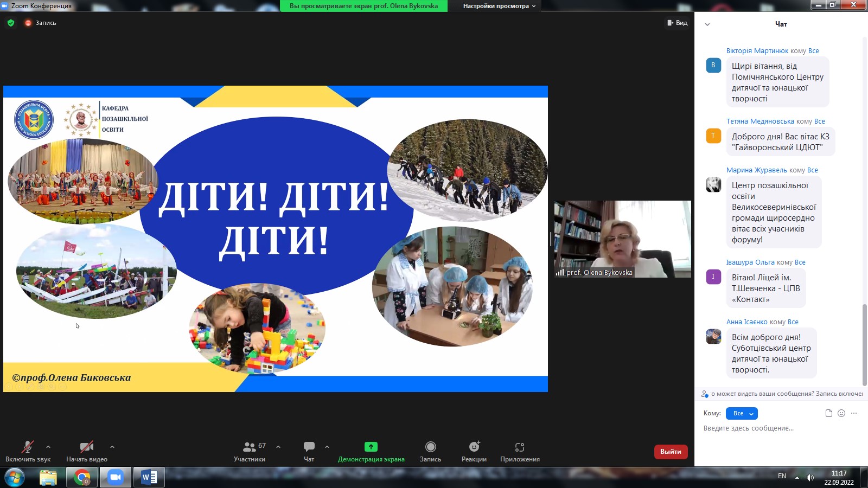This screenshot has width=868, height=488.
Task: Click the Record icon in toolbar
Action: [x=431, y=447]
